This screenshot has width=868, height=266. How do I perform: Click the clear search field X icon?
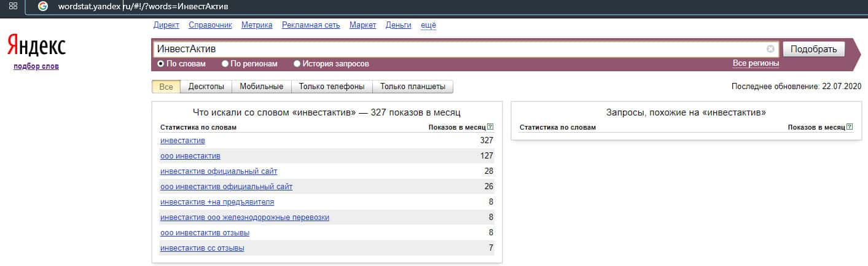[x=770, y=49]
